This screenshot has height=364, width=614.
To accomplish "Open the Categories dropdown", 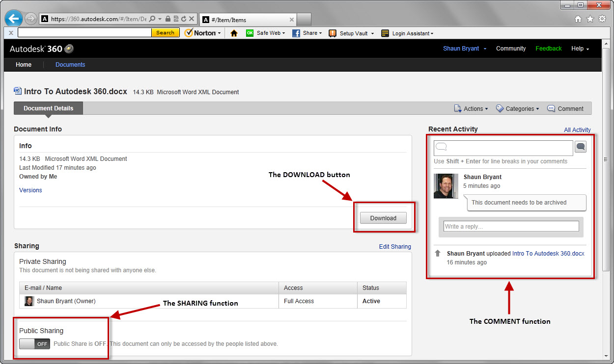I will [x=517, y=108].
